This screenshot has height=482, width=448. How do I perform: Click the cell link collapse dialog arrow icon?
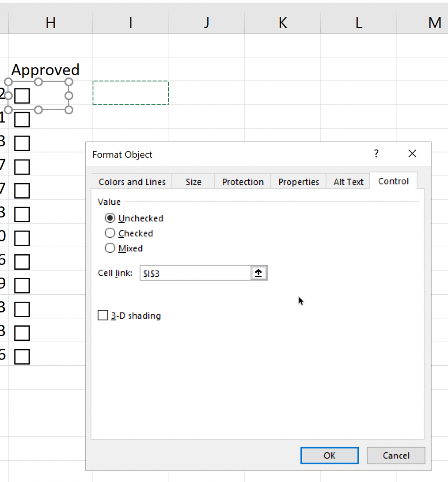click(x=259, y=273)
